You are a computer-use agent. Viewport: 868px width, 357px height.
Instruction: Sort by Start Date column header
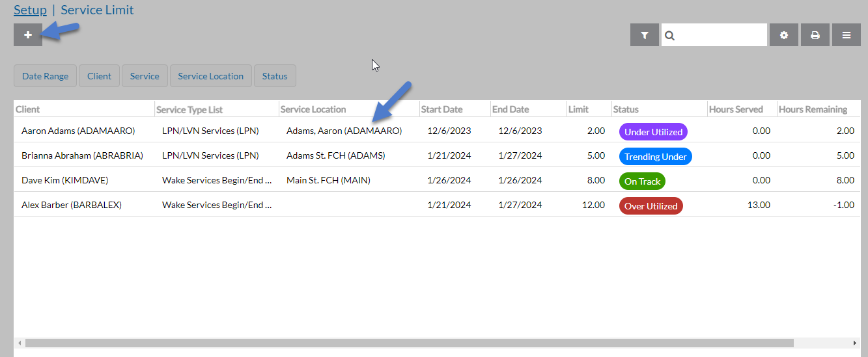coord(441,109)
